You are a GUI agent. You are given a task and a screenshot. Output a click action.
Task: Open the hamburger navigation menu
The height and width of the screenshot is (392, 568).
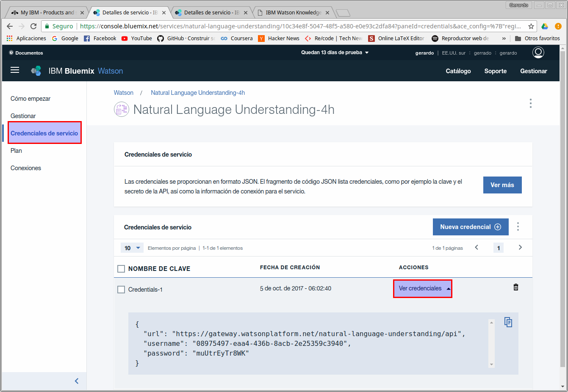click(x=15, y=70)
